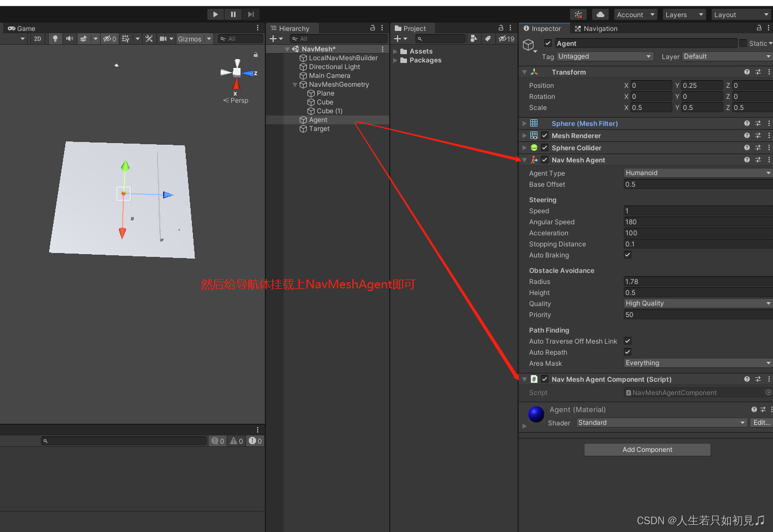The image size is (773, 532).
Task: Open the Unity Cloud services icon
Action: click(600, 14)
